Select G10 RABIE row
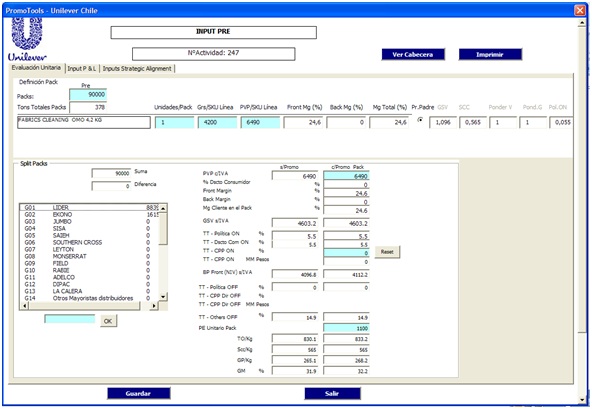Viewport: 592px width, 409px height. tap(89, 270)
